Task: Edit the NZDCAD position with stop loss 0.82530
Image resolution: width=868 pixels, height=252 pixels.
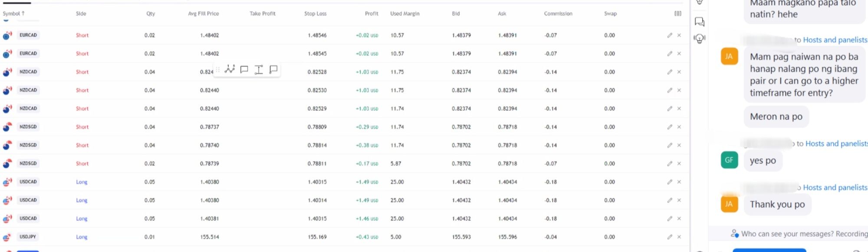Action: pos(670,90)
